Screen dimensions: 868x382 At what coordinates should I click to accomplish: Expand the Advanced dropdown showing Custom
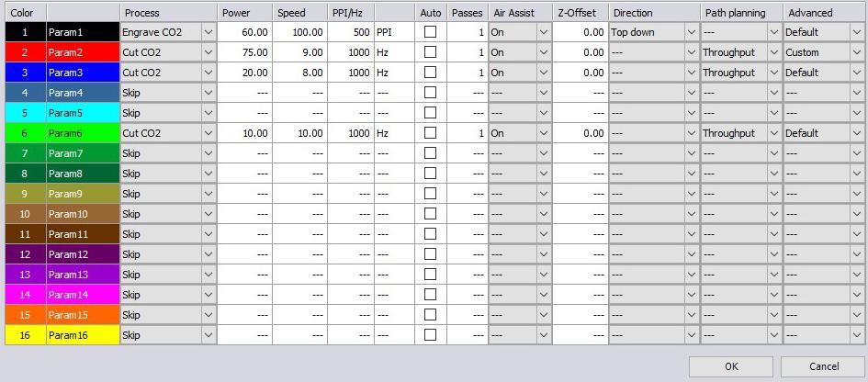tap(856, 52)
